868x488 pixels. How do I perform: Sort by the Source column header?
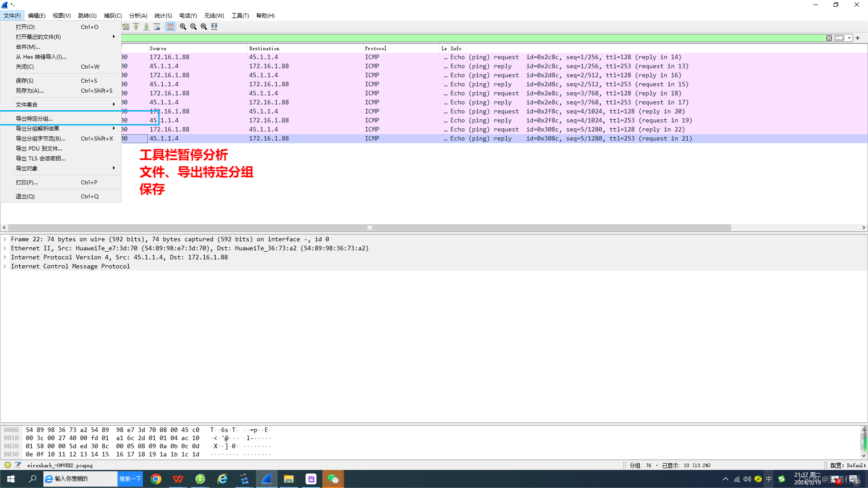pos(198,48)
